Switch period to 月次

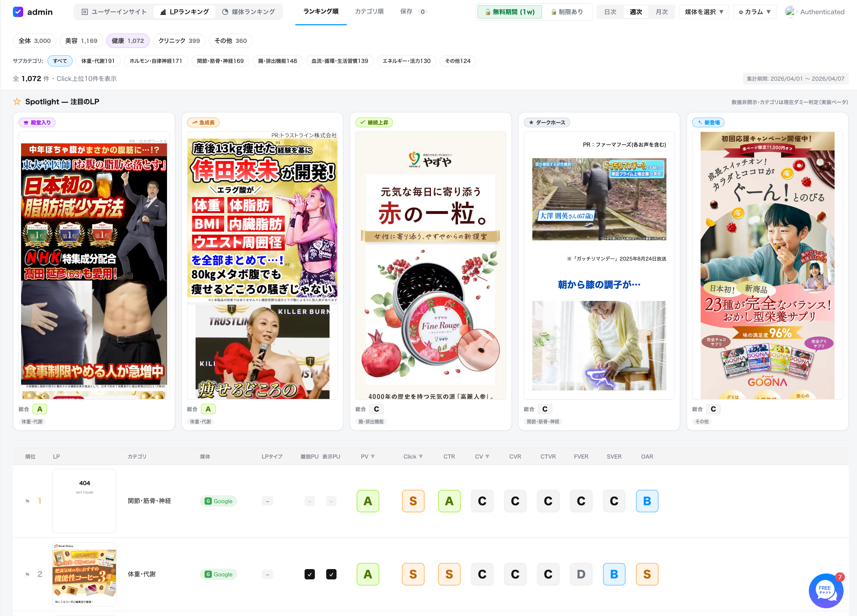tap(661, 12)
